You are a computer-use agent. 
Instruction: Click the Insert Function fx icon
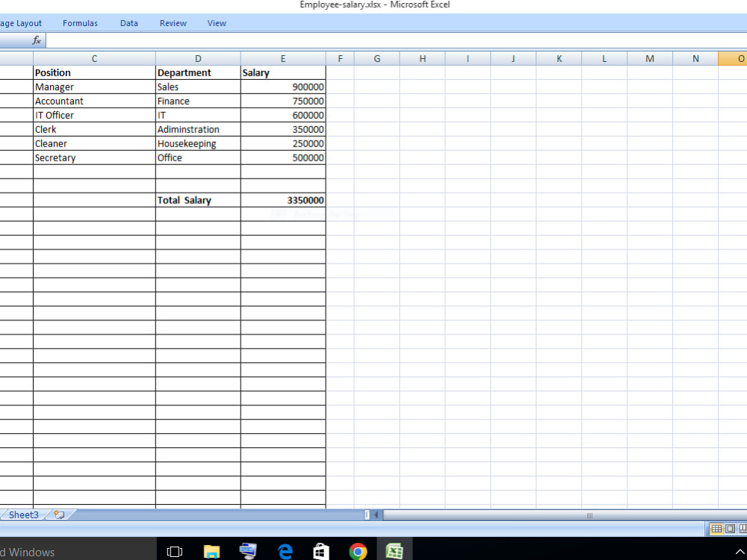click(x=37, y=40)
